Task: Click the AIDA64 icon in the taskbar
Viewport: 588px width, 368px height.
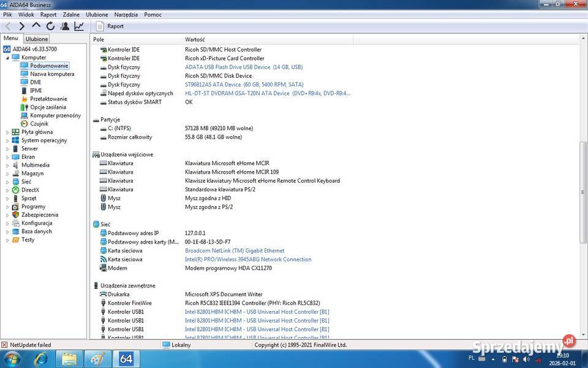Action: [126, 359]
